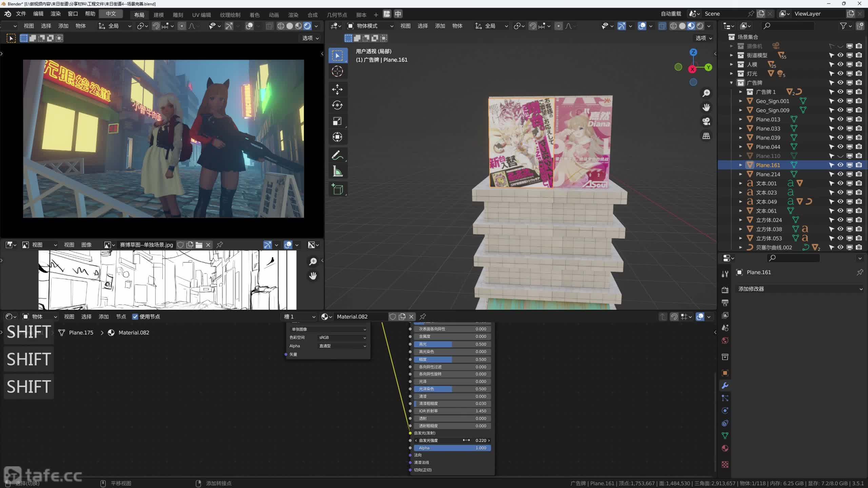Toggle the 使用节点 checkbox
The width and height of the screenshot is (868, 488).
pyautogui.click(x=135, y=317)
